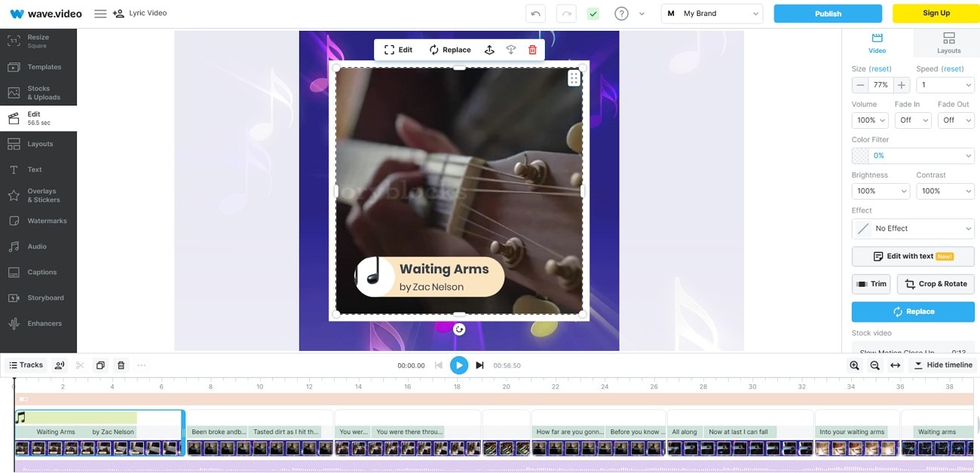Click the Trim button
Image resolution: width=980 pixels, height=473 pixels.
[x=871, y=284]
